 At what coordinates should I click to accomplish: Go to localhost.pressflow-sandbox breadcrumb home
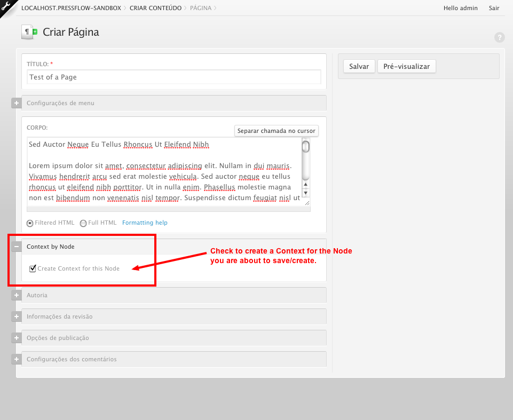click(x=71, y=8)
